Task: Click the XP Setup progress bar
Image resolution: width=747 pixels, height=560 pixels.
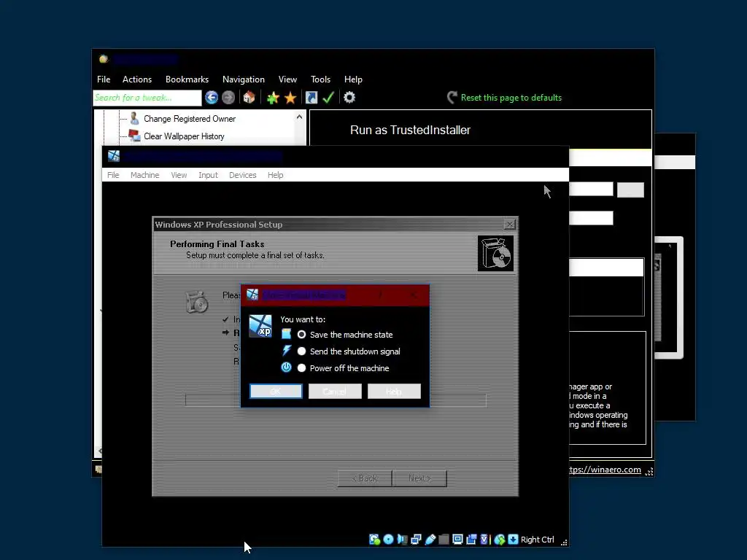Action: [x=336, y=400]
